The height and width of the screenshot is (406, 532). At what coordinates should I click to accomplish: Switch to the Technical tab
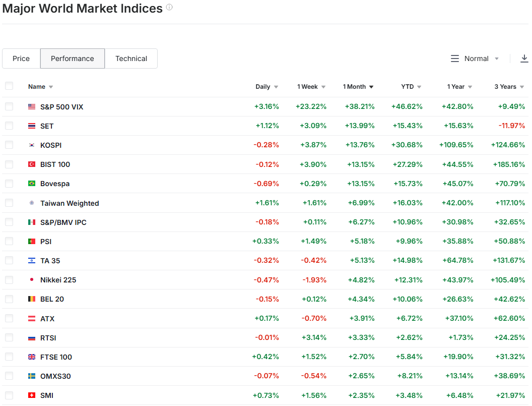point(131,59)
